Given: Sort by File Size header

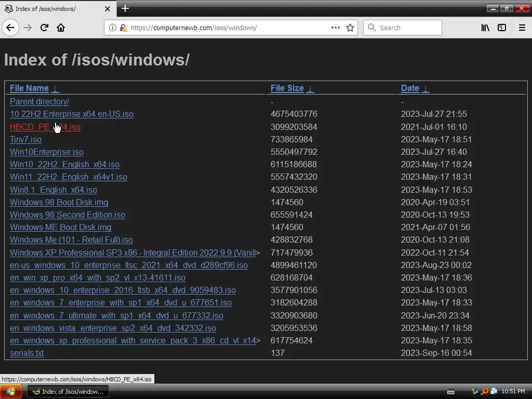Looking at the screenshot, I should point(287,88).
